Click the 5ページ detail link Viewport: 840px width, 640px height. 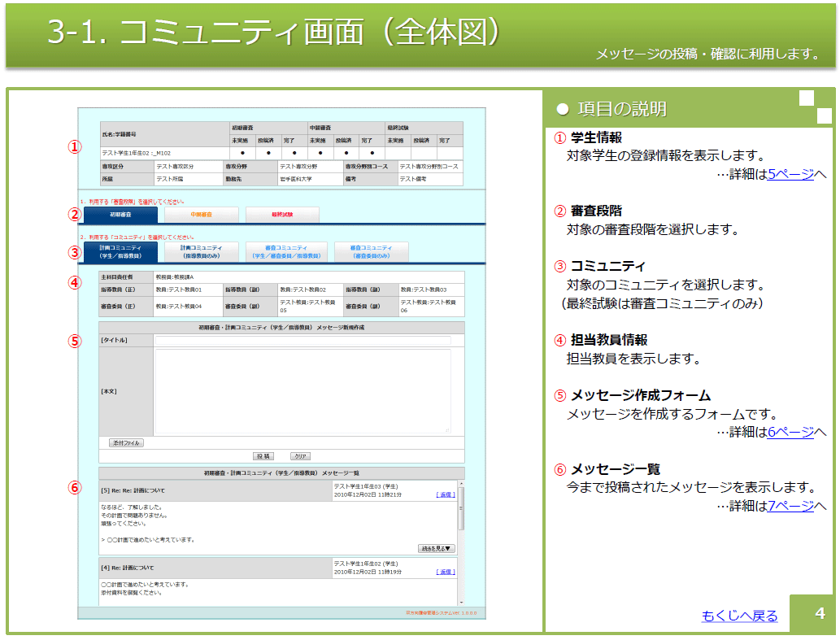point(790,174)
